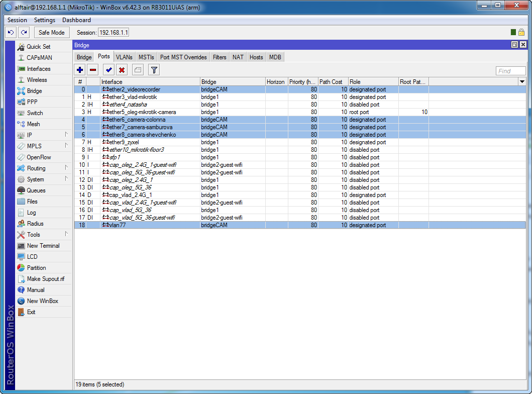Switch to the MSTIs tab
Image resolution: width=532 pixels, height=394 pixels.
click(x=146, y=57)
